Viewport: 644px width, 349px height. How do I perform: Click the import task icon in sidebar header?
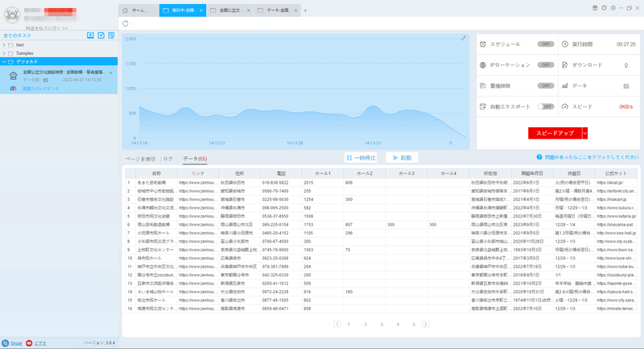click(x=90, y=35)
